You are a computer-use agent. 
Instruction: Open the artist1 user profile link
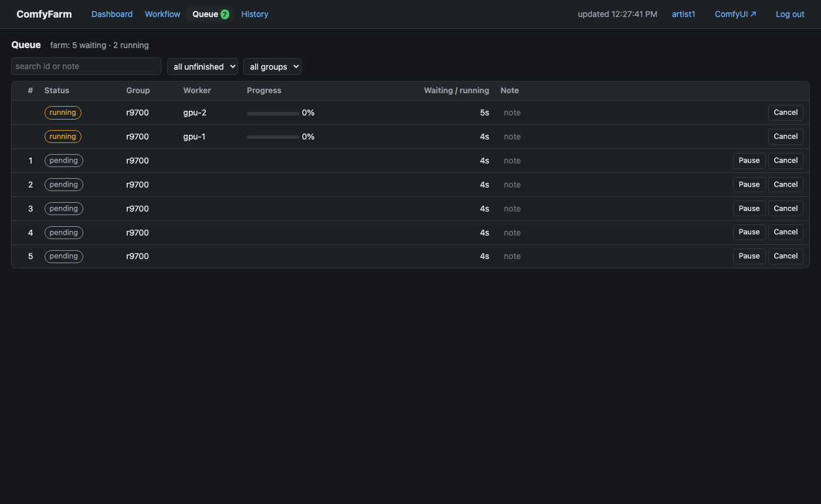coord(683,14)
